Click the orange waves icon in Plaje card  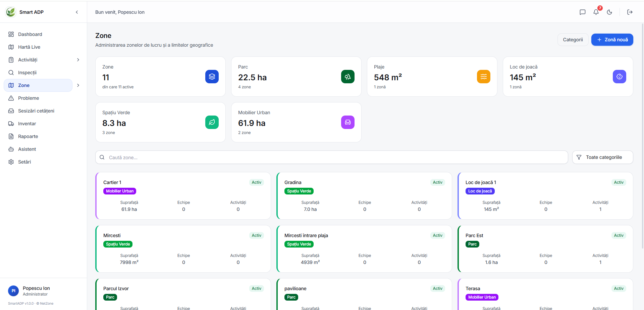tap(484, 77)
